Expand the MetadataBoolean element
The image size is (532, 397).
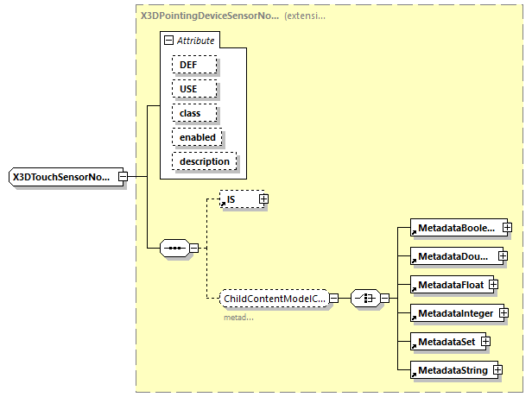507,228
